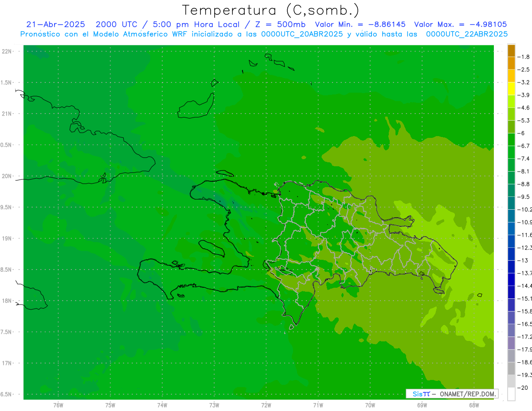Screen dimensions: 532x411
Task: Click "5:00 pm Hora Local" in the header
Action: click(x=196, y=24)
